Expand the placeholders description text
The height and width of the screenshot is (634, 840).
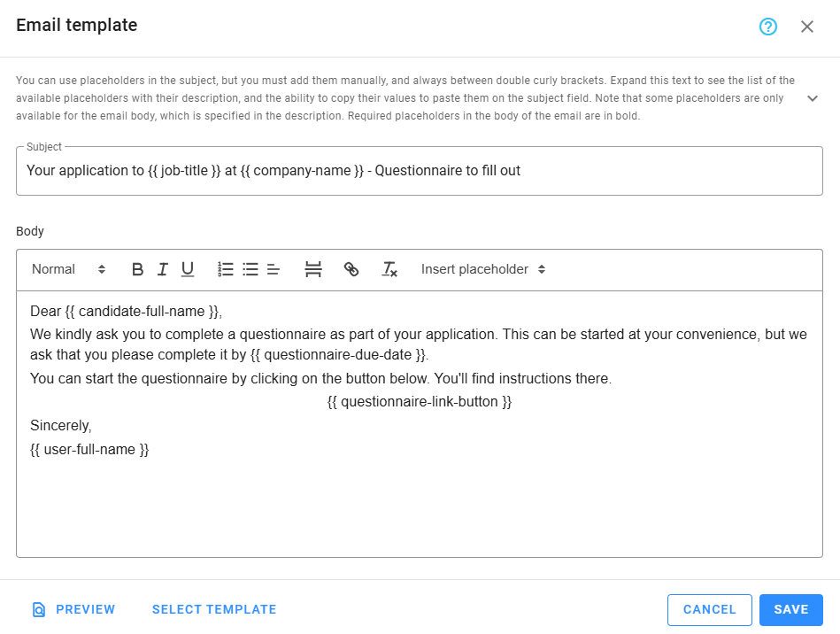[x=813, y=98]
